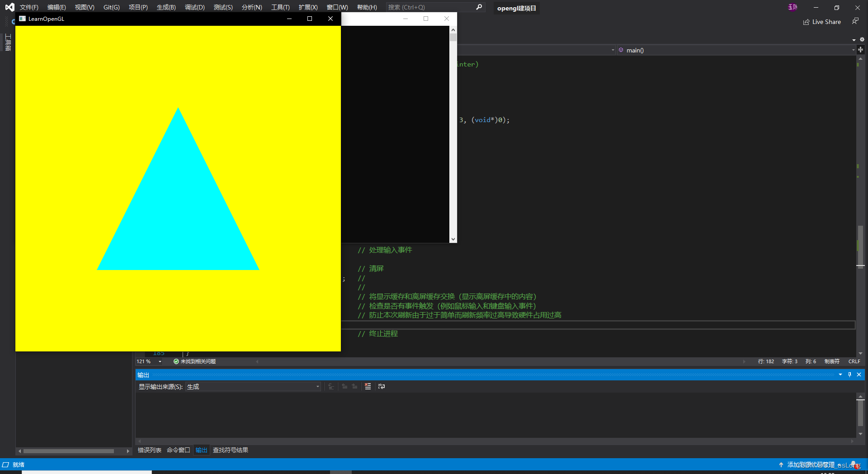
Task: Clear all text in the output window
Action: [368, 386]
